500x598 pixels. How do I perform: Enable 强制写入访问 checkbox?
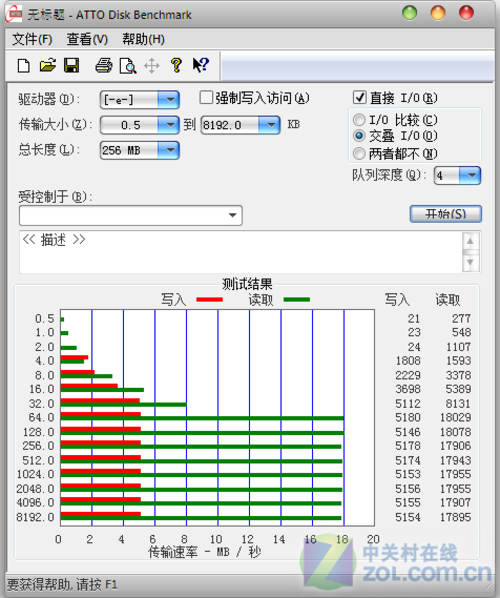tap(206, 98)
